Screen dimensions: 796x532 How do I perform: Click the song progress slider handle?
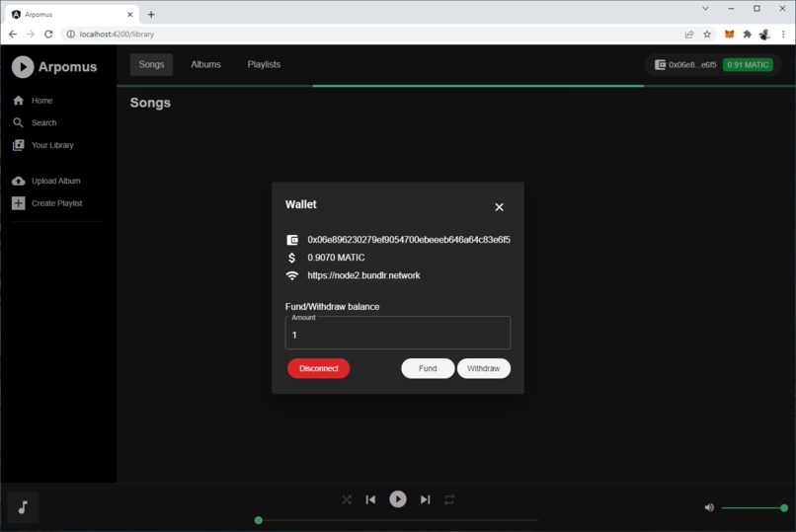(x=259, y=520)
